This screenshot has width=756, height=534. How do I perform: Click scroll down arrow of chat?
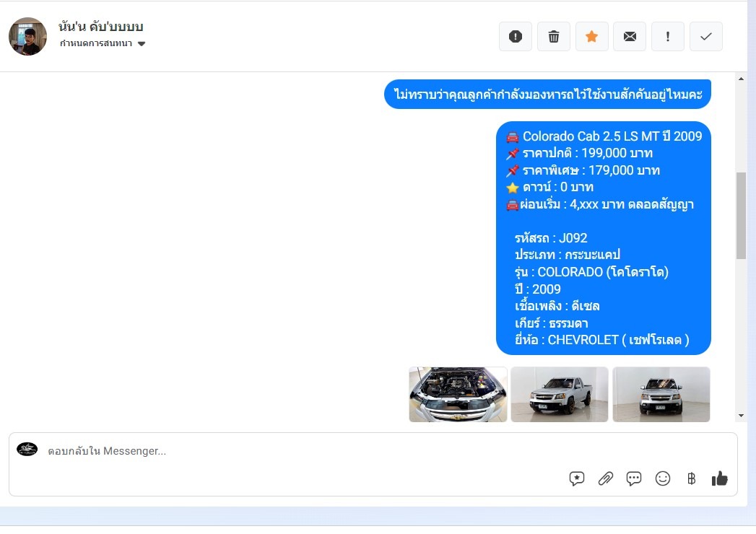741,416
